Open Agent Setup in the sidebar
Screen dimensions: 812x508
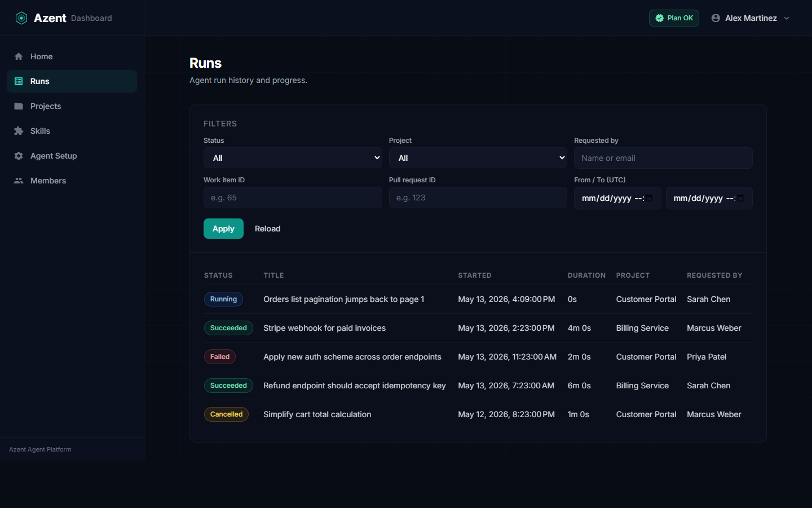tap(72, 156)
